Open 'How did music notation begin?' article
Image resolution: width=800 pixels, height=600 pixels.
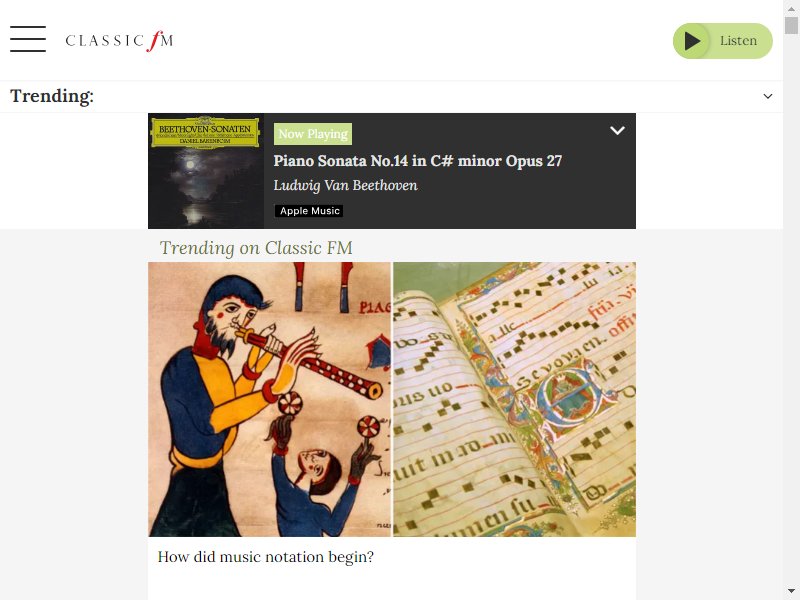[x=266, y=557]
